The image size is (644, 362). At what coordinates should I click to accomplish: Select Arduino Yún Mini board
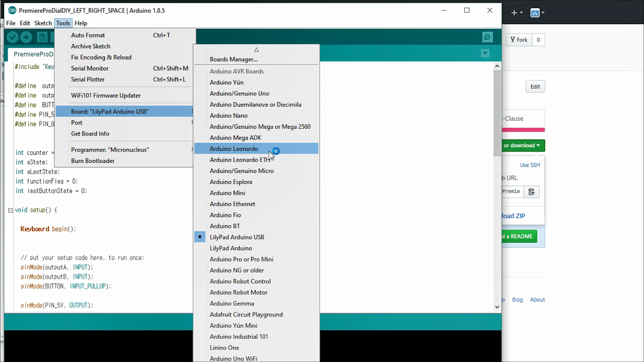(256, 325)
